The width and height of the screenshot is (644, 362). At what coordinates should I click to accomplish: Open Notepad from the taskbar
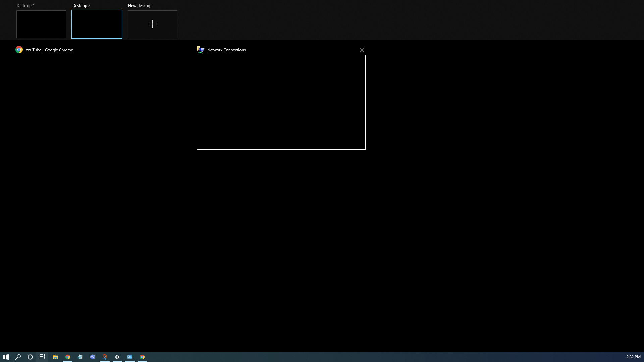point(80,357)
